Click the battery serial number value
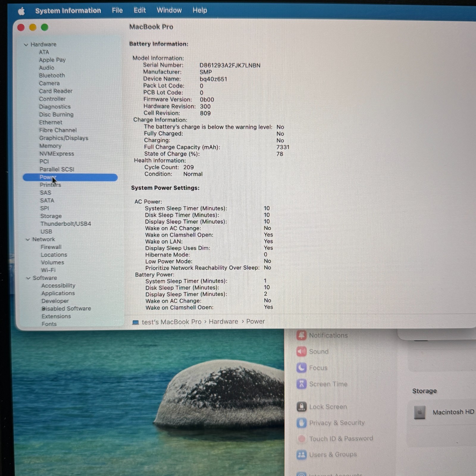Viewport: 476px width, 476px height. [x=230, y=65]
